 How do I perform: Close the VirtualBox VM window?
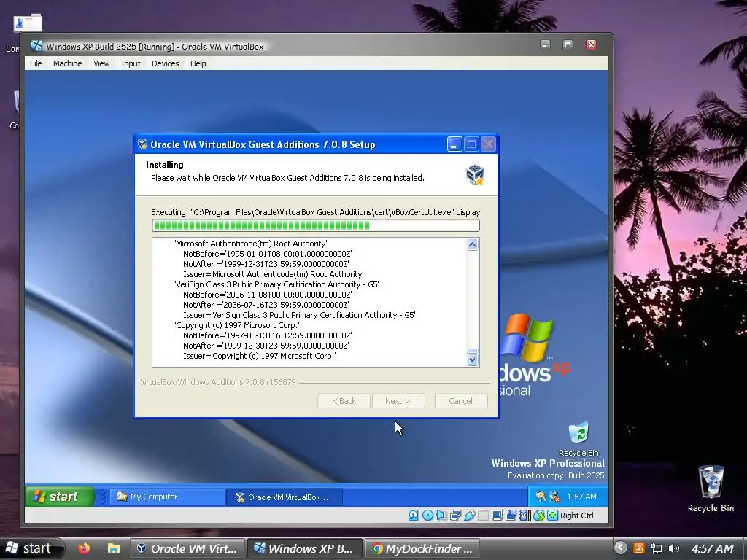(591, 44)
